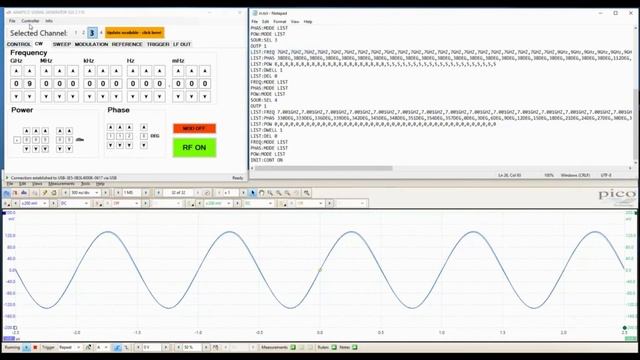Decrease the Phase decimal digit before DEG
The width and height of the screenshot is (640, 360).
144,145
